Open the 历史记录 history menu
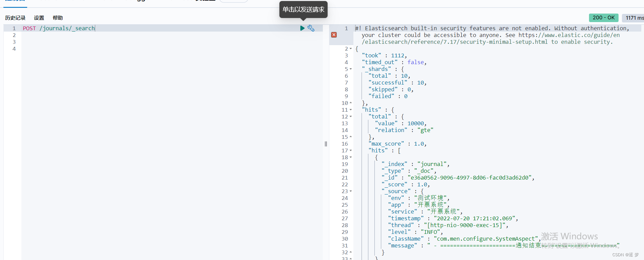Viewport: 644px width, 260px height. click(x=15, y=18)
